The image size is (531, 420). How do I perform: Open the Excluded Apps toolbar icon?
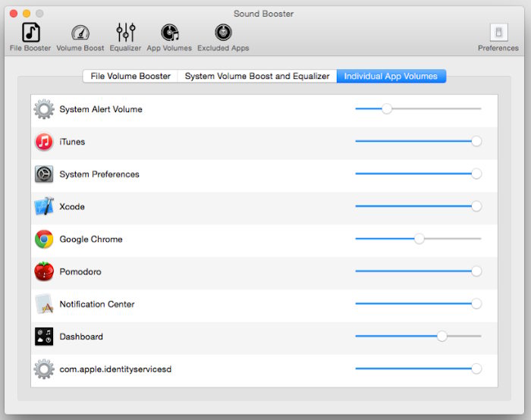(223, 33)
